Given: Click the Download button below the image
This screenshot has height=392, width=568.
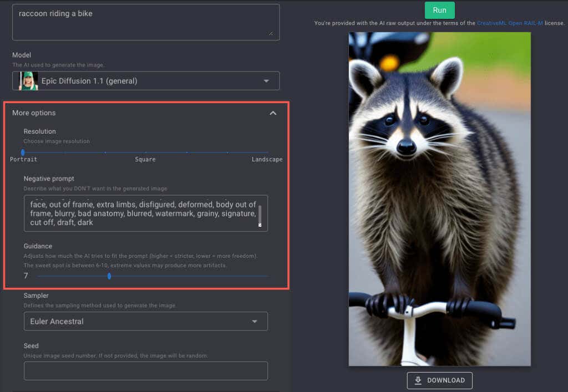Looking at the screenshot, I should [x=439, y=380].
